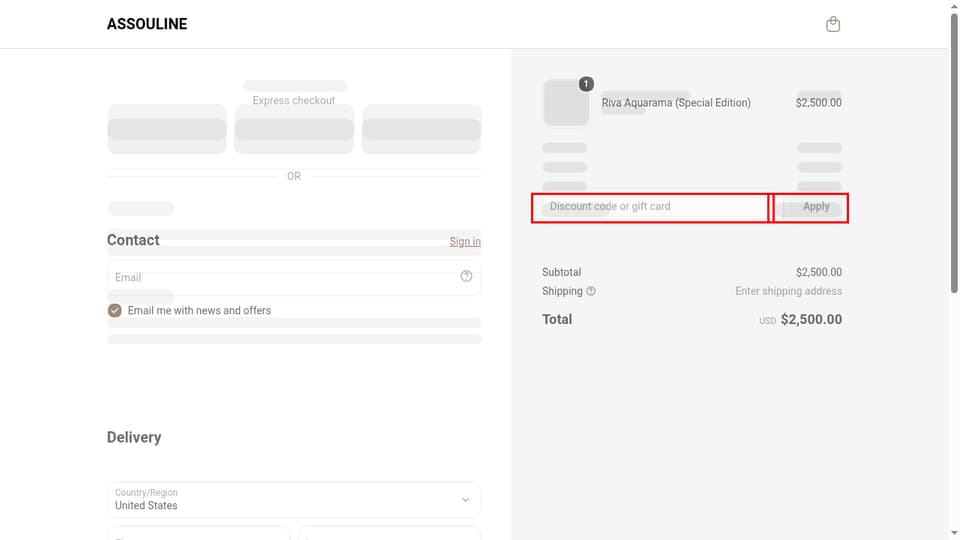Click the email field help icon
The image size is (960, 540).
pyautogui.click(x=466, y=276)
